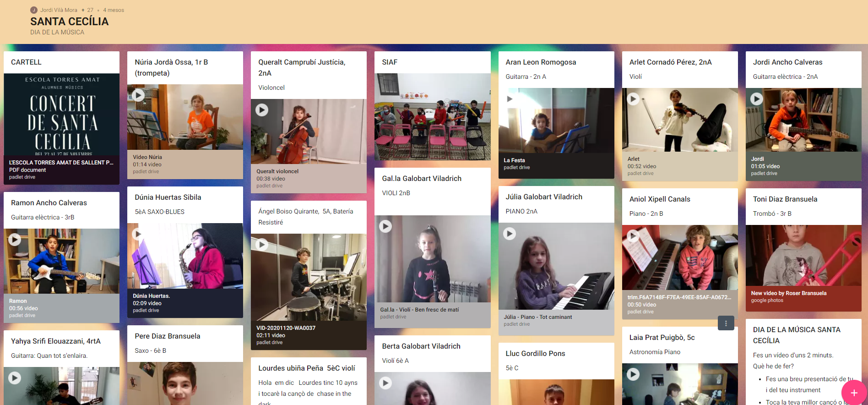Image resolution: width=868 pixels, height=405 pixels.
Task: Start Ángel Boiso's drum video
Action: click(x=261, y=244)
